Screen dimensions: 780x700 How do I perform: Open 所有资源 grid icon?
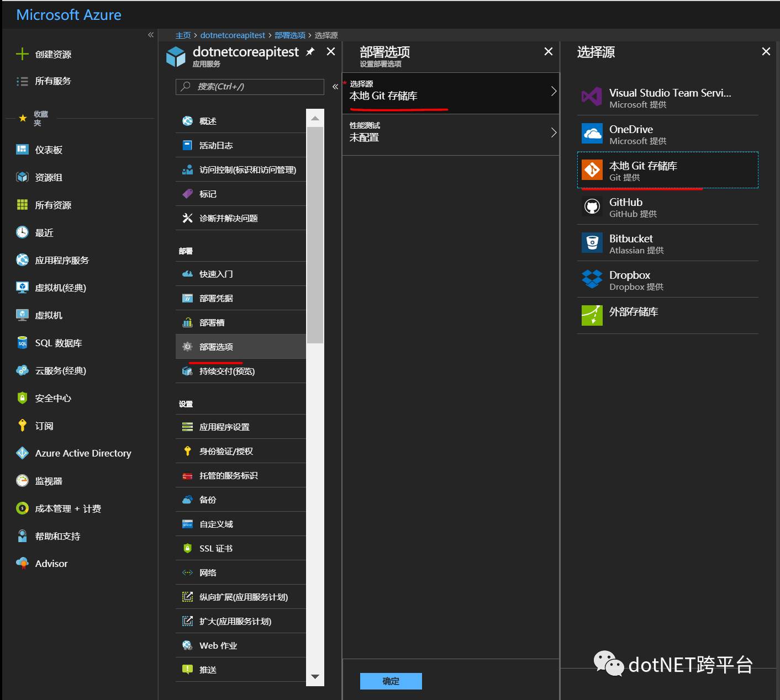pyautogui.click(x=22, y=205)
